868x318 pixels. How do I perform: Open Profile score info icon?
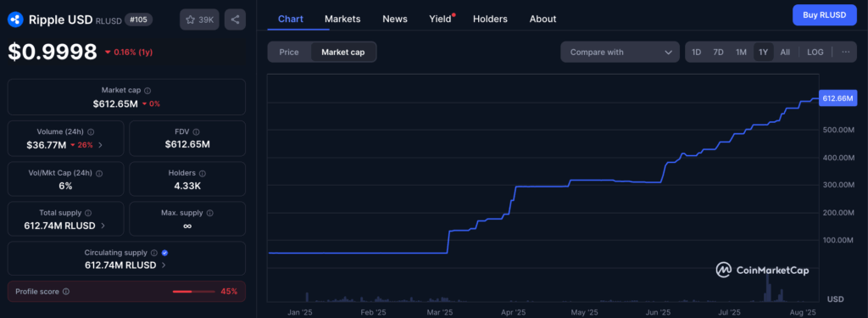(66, 292)
